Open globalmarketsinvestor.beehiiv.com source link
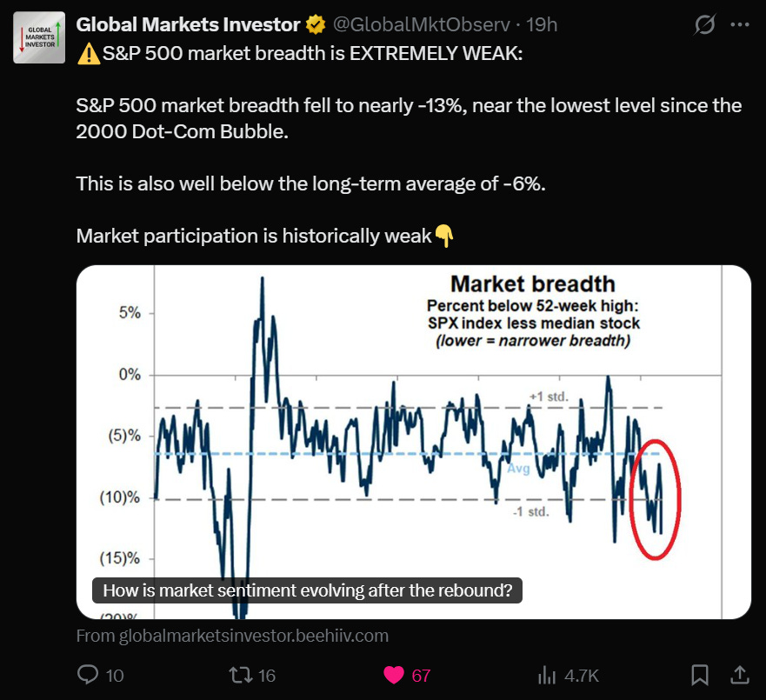 [232, 636]
